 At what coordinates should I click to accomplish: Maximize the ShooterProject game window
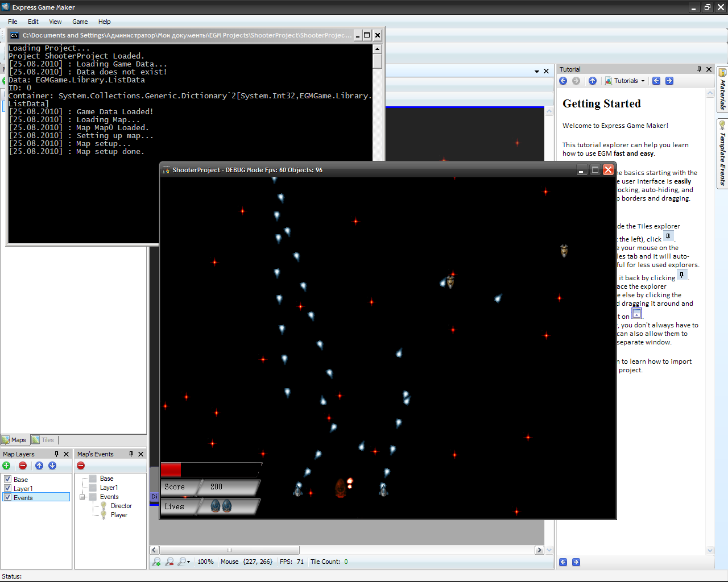coord(595,170)
